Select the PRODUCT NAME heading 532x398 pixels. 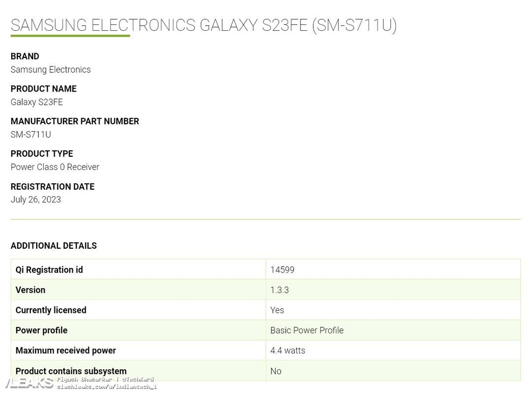[44, 89]
